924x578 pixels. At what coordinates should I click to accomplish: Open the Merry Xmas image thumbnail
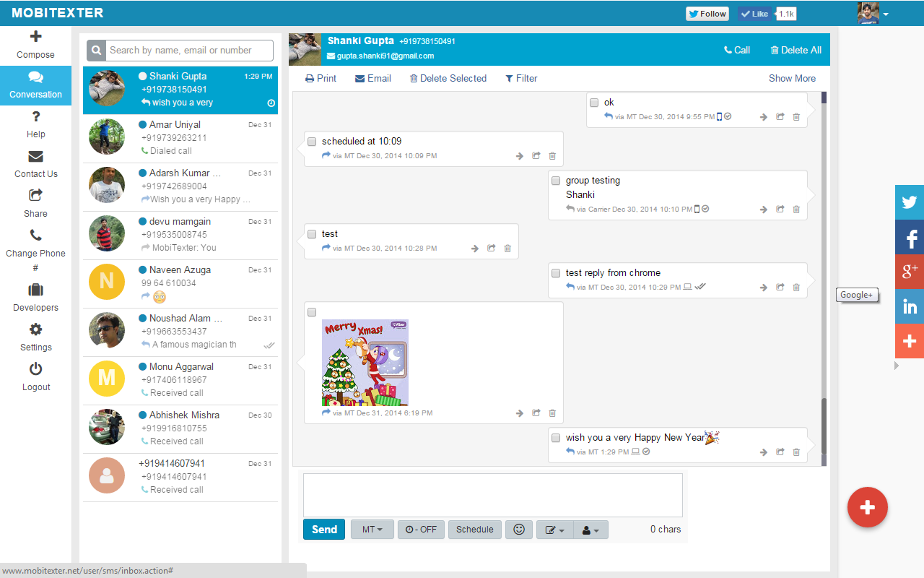[x=365, y=363]
